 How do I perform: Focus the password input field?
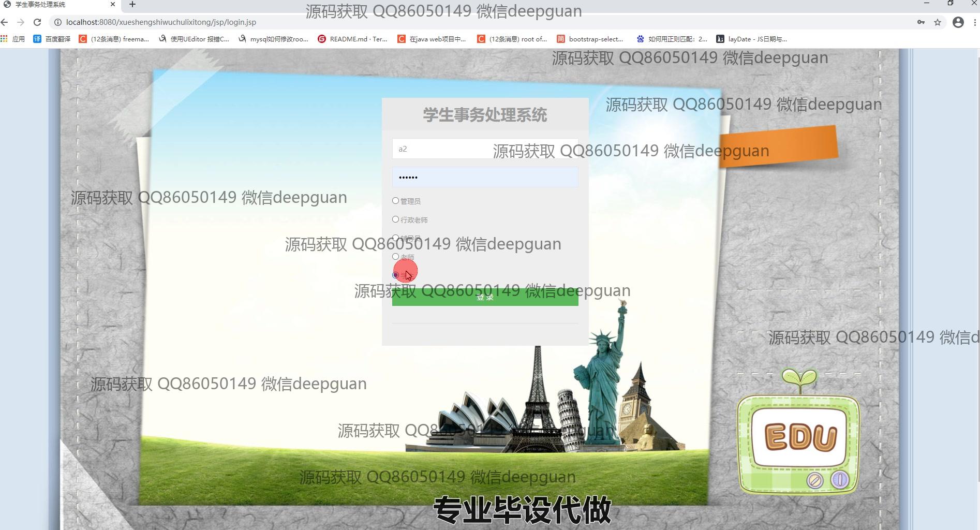tap(485, 178)
